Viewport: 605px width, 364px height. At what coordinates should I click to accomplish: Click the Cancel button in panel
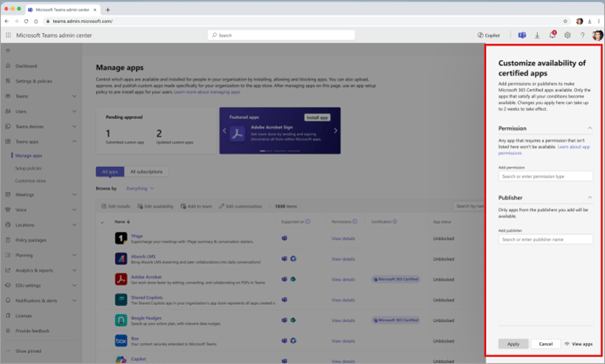tap(546, 344)
